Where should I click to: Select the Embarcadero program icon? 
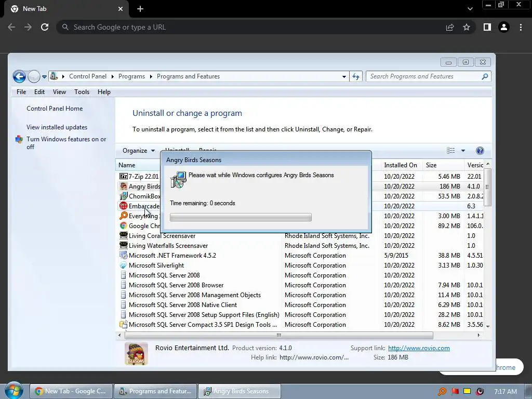(123, 206)
